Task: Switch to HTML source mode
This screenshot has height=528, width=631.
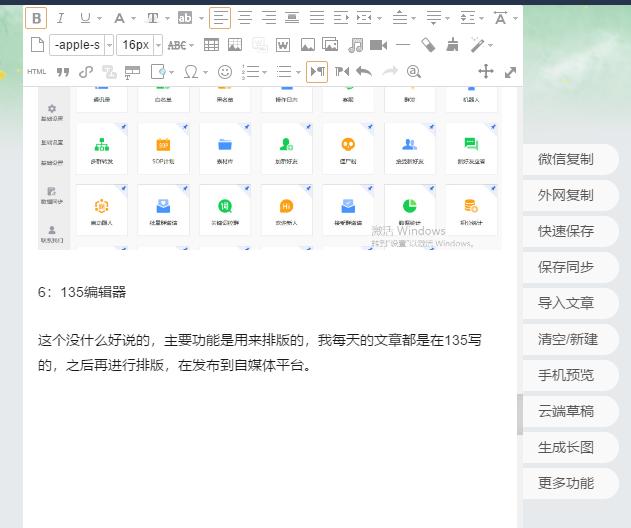Action: coord(37,72)
